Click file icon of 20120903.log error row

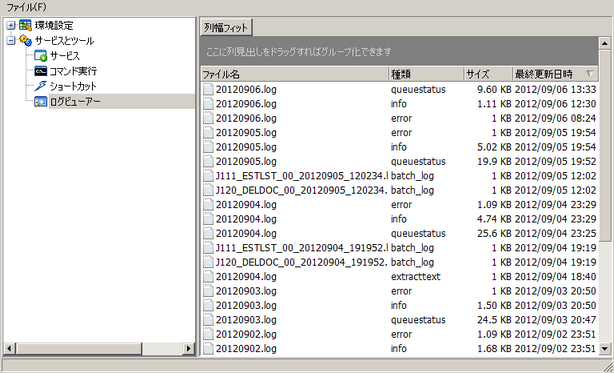tap(208, 291)
